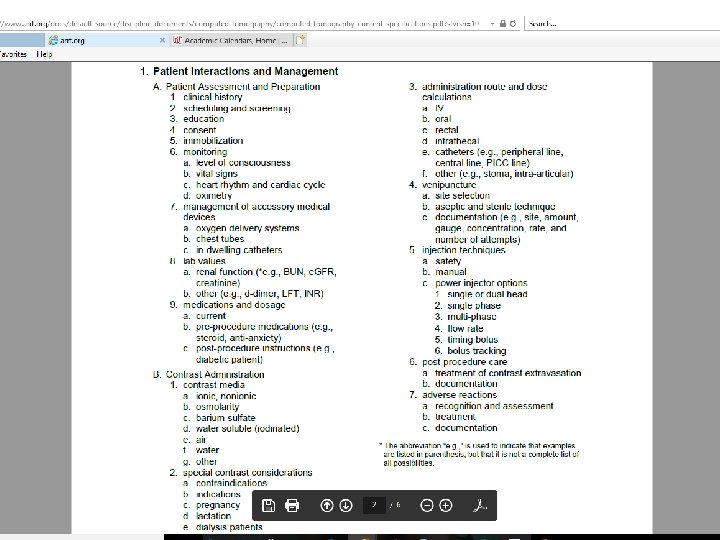Image resolution: width=720 pixels, height=540 pixels.
Task: Print the PDF document
Action: (x=292, y=506)
